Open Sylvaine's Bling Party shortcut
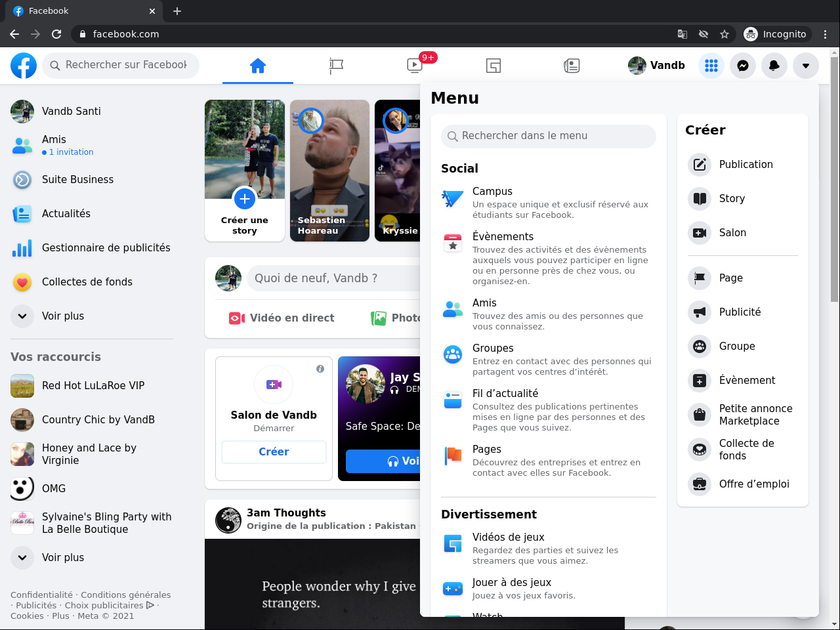Viewport: 840px width, 630px height. point(92,523)
